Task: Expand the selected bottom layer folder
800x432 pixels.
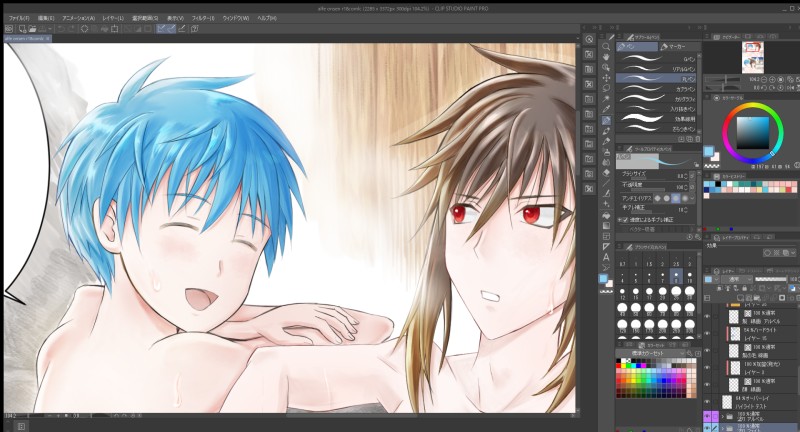Action: [x=722, y=427]
